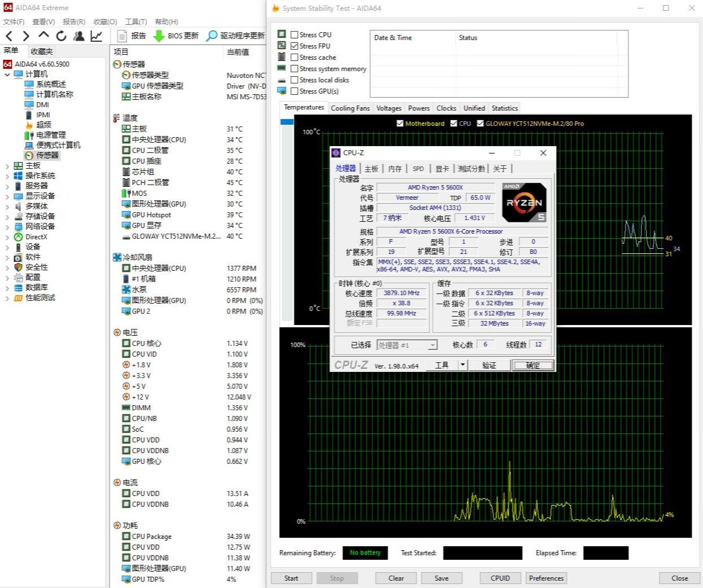Viewport: 703px width, 588px height.
Task: Click the forward navigation arrow in AIDA64
Action: [x=26, y=36]
